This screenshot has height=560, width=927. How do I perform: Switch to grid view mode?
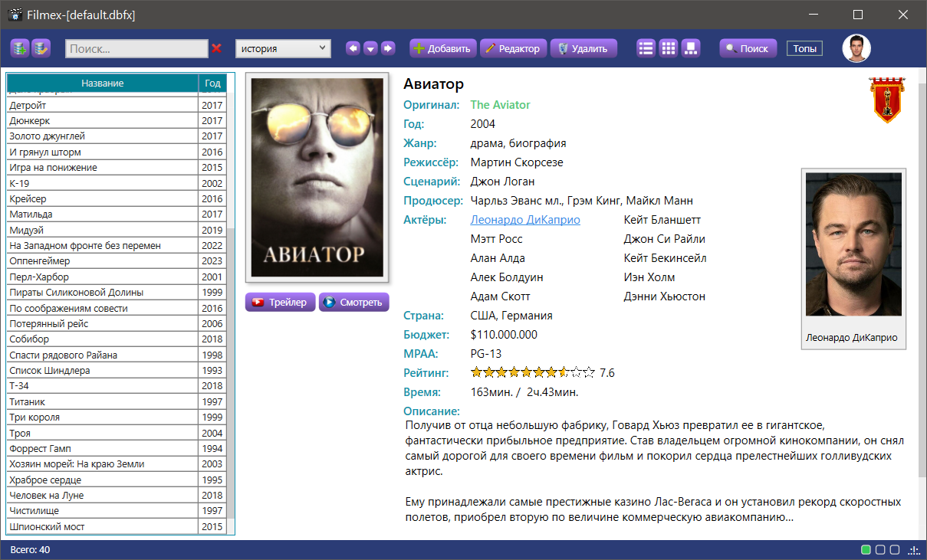click(669, 48)
